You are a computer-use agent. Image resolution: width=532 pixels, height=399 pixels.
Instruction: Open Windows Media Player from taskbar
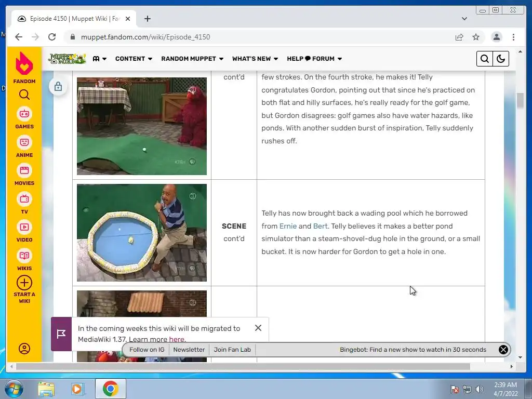(78, 389)
